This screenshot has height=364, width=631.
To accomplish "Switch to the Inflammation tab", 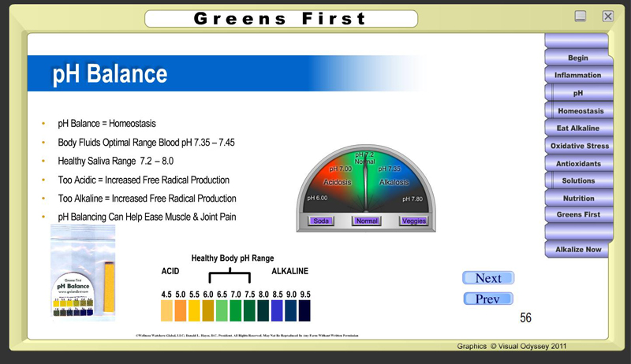I will pos(577,76).
